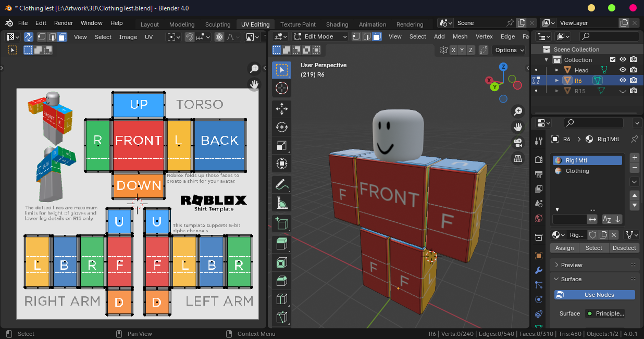Image resolution: width=644 pixels, height=339 pixels.
Task: Open the Render menu
Action: tap(64, 23)
